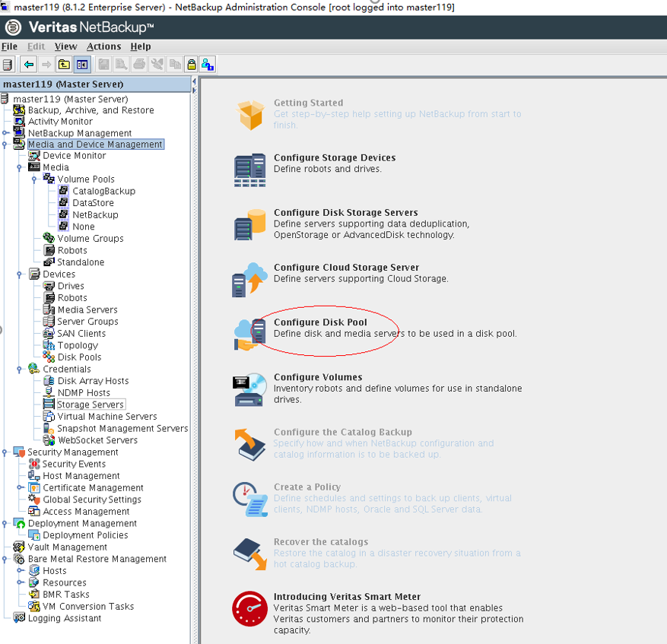Viewport: 667px width, 644px height.
Task: Click the yellow padlock toolbar icon
Action: coord(191,65)
